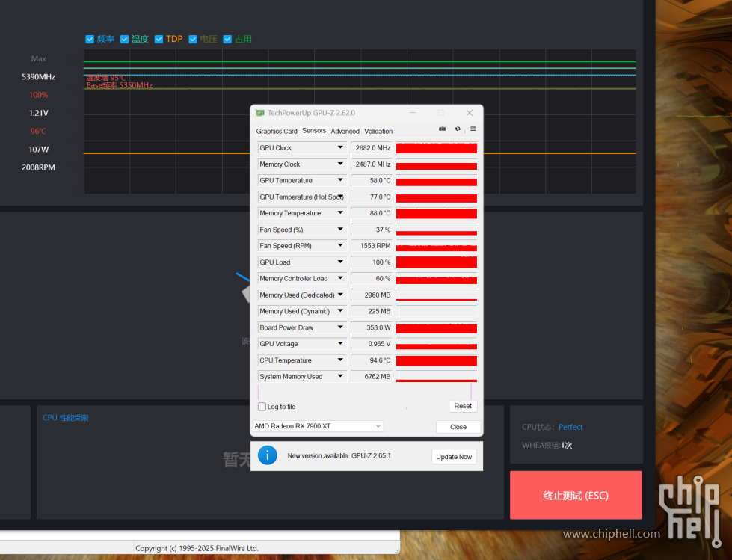Click the GPU Load red graph bar
Image resolution: width=732 pixels, height=560 pixels.
[x=437, y=262]
